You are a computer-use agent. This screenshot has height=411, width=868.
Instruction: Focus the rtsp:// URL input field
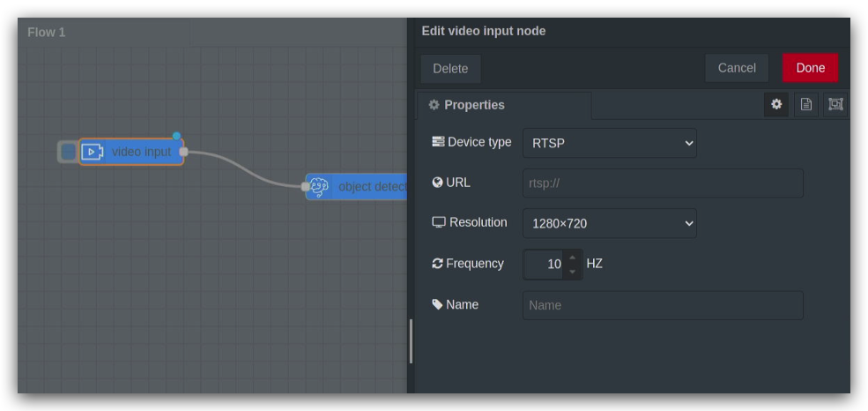pyautogui.click(x=663, y=183)
